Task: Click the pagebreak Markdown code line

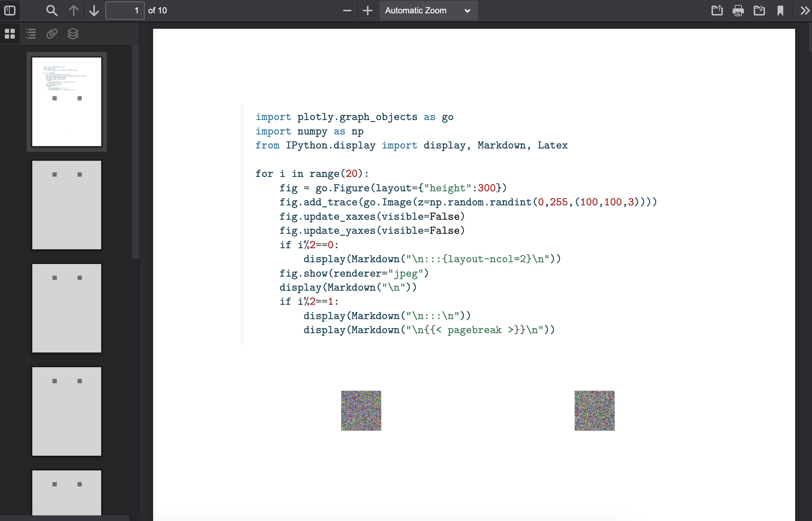Action: (x=429, y=330)
